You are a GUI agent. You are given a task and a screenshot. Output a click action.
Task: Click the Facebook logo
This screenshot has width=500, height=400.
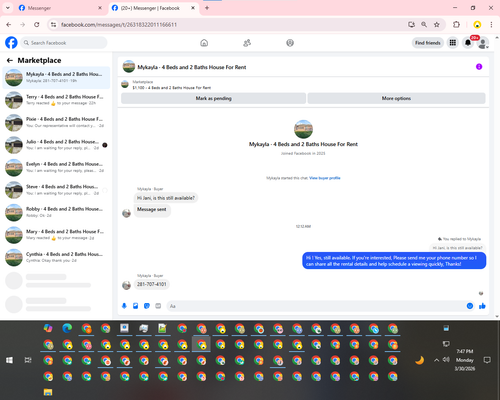coord(11,43)
